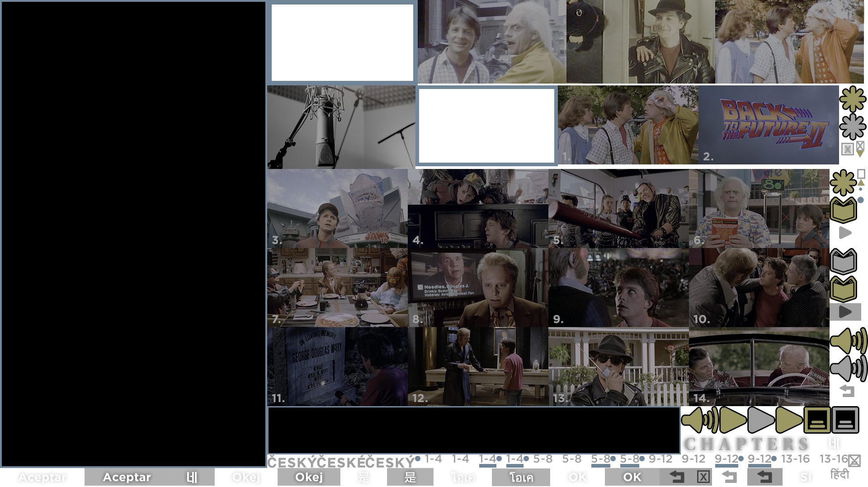The image size is (868, 487).
Task: Select the olive open-book icon above dark play box
Action: pyautogui.click(x=844, y=289)
